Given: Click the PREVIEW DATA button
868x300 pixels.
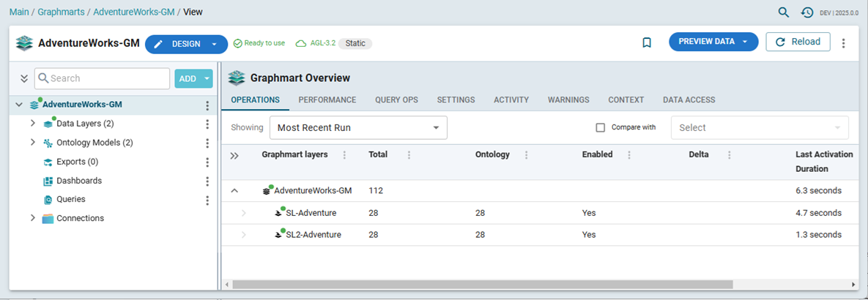Looking at the screenshot, I should click(x=706, y=42).
